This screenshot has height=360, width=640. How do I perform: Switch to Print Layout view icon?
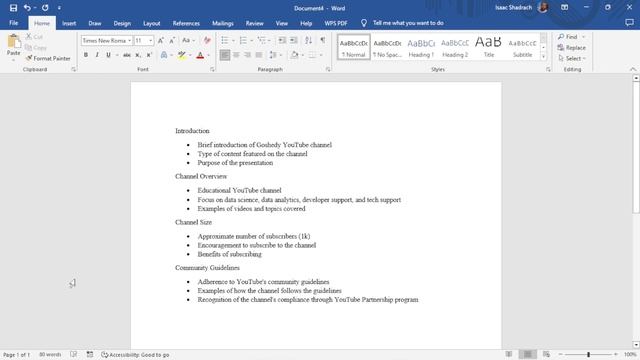527,354
